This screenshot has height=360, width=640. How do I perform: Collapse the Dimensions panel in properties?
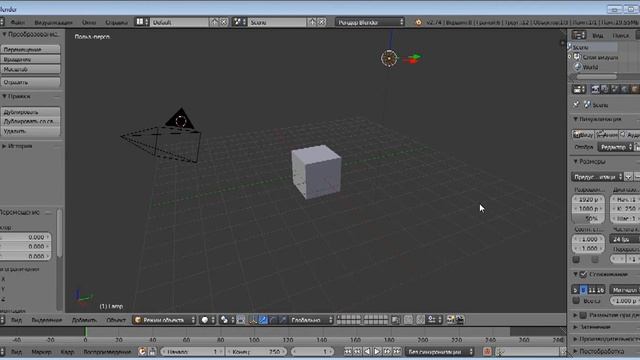coord(576,162)
